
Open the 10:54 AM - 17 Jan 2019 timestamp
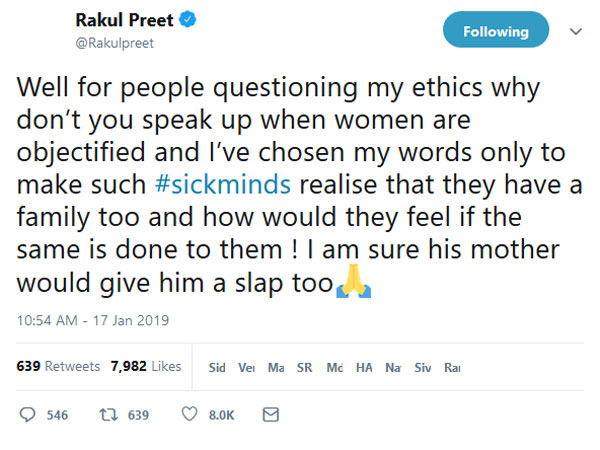coord(94,321)
